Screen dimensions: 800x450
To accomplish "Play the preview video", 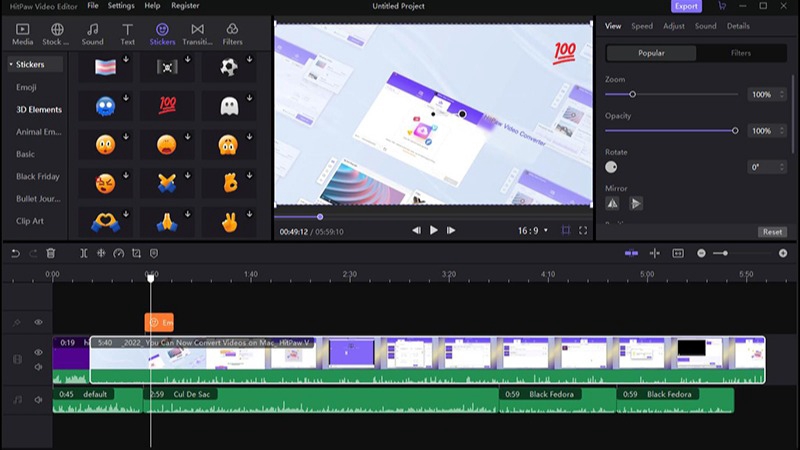I will click(x=434, y=230).
